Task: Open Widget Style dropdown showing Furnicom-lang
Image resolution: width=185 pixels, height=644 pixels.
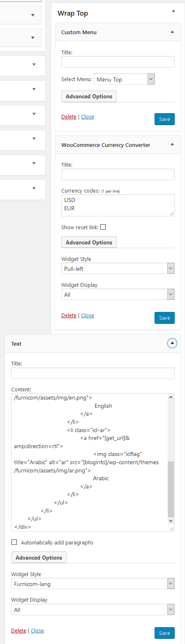Action: pos(93,584)
